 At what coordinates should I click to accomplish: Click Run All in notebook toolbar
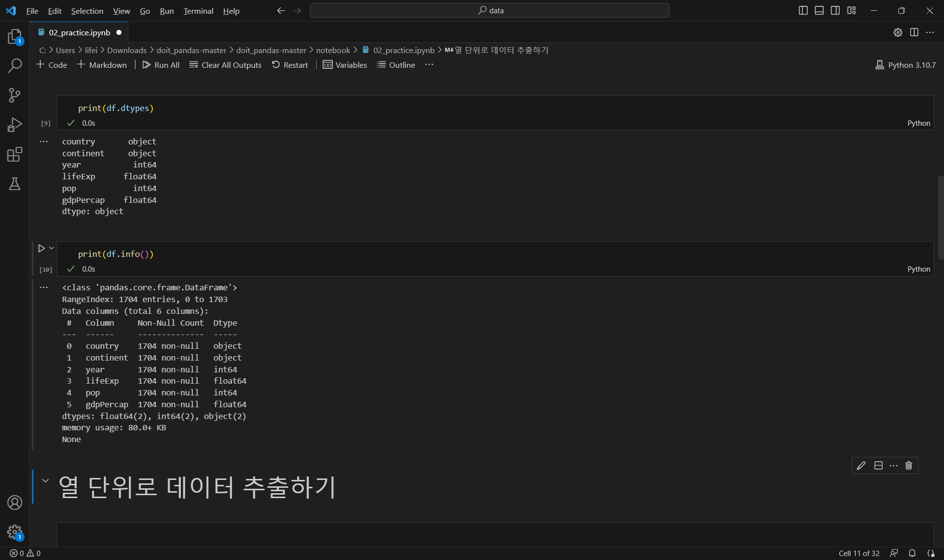coord(161,65)
